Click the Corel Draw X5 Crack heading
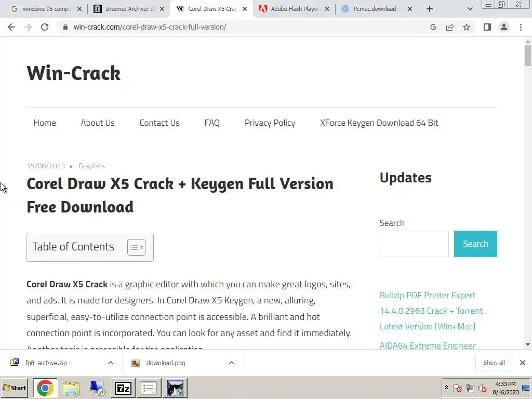Image resolution: width=532 pixels, height=399 pixels. pyautogui.click(x=180, y=195)
